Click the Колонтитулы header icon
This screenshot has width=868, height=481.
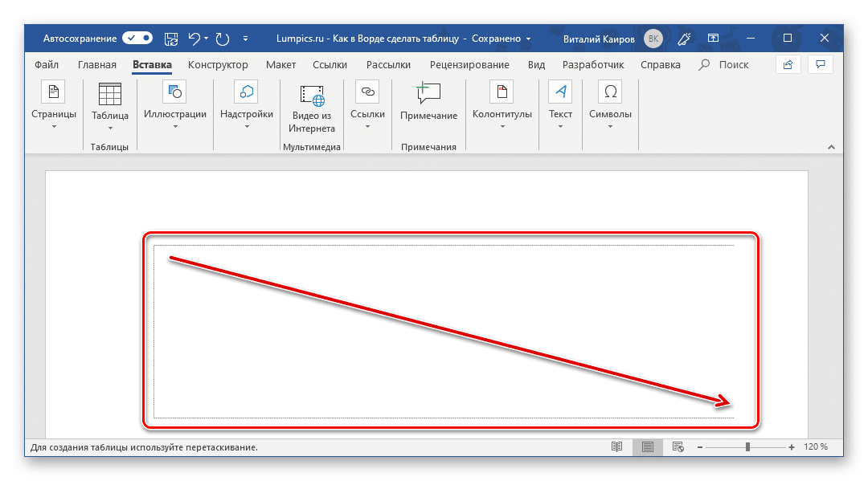pos(502,92)
